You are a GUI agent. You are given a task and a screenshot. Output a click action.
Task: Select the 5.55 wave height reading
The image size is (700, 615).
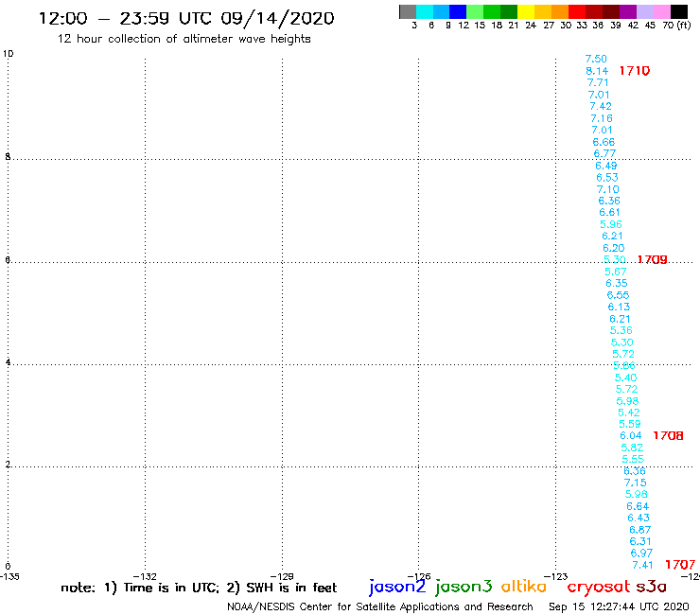[633, 459]
